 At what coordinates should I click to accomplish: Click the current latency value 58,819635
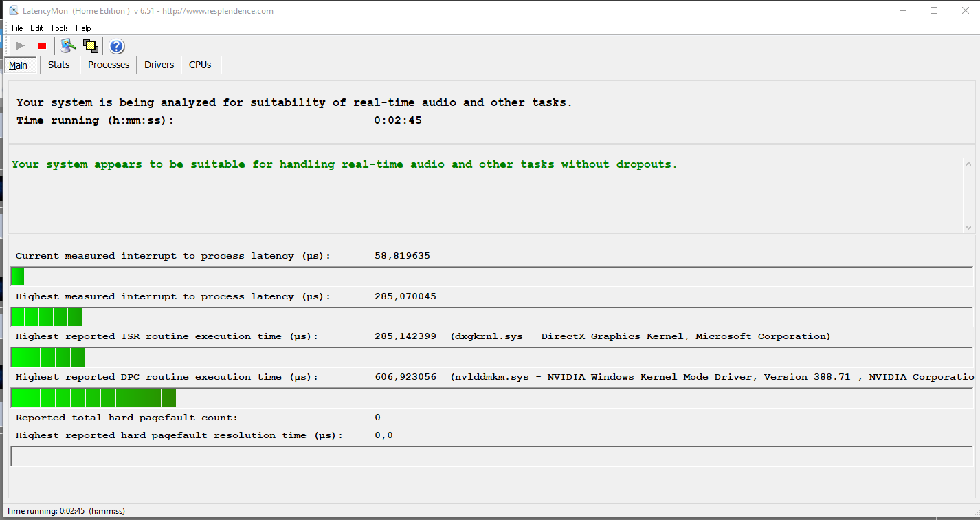(x=403, y=256)
